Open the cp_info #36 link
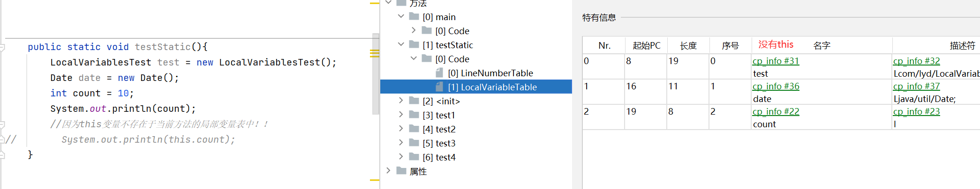 tap(776, 86)
